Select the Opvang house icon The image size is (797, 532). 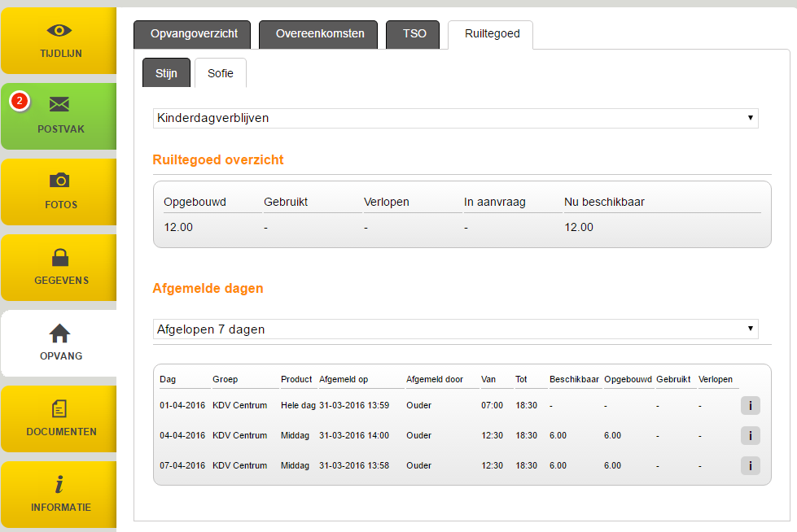59,333
